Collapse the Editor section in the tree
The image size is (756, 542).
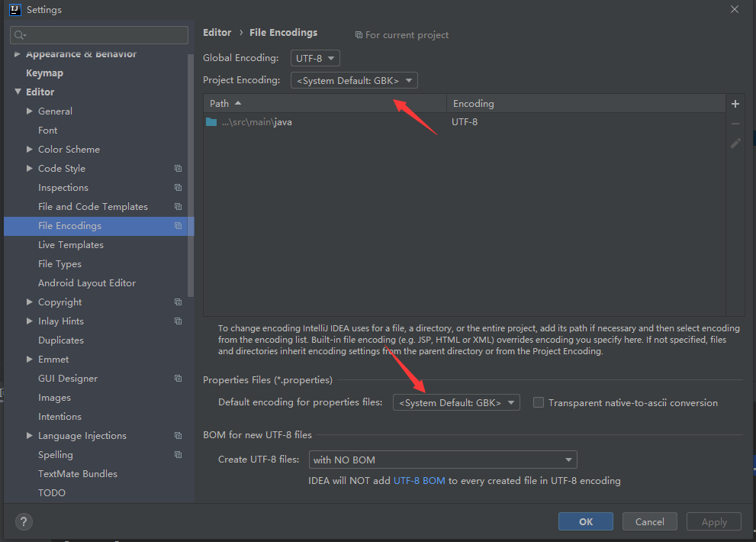(x=18, y=92)
